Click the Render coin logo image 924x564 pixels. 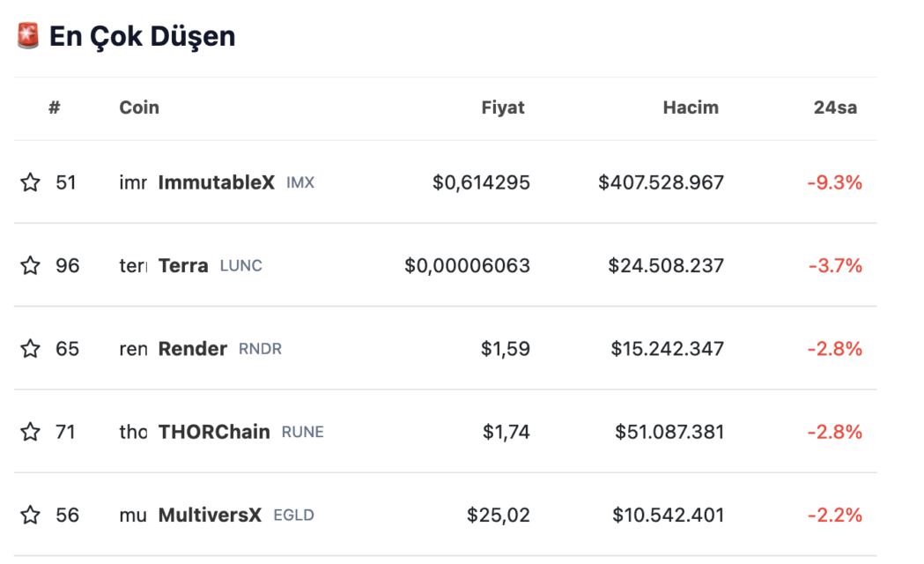click(x=133, y=349)
